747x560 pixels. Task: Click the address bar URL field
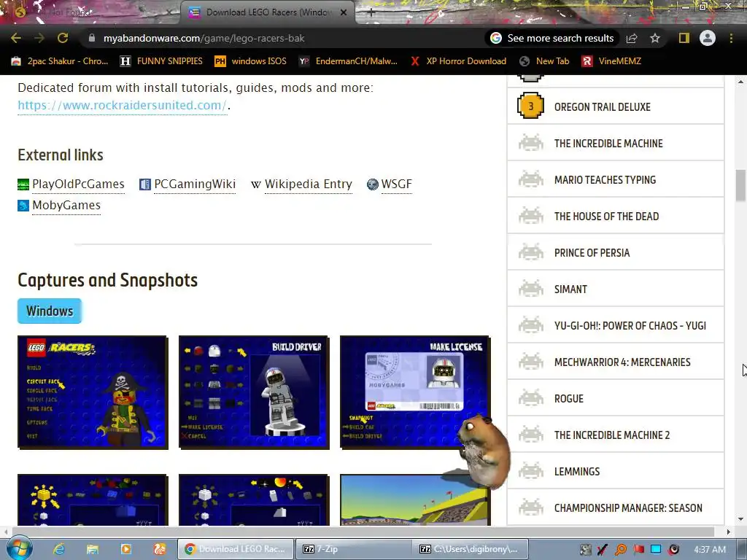[286, 38]
